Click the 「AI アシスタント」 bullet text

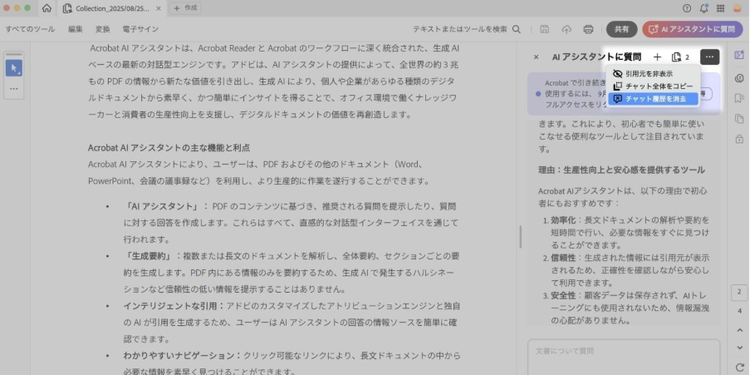[x=161, y=207]
